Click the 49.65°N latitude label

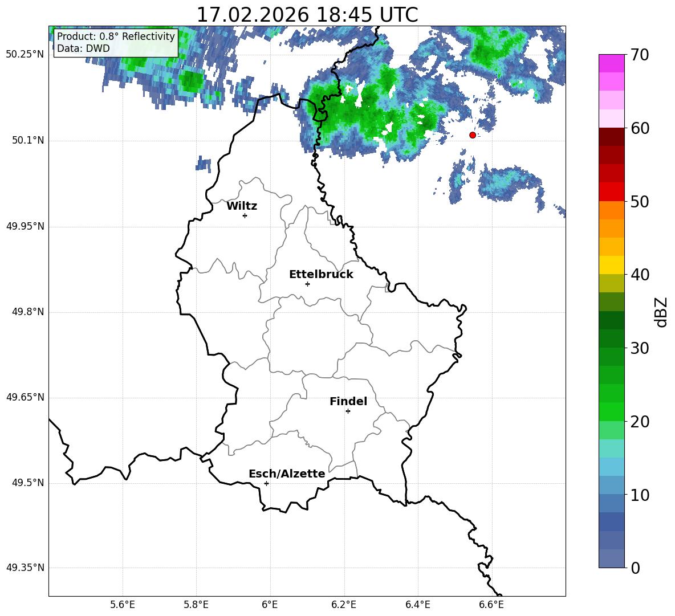coord(25,397)
